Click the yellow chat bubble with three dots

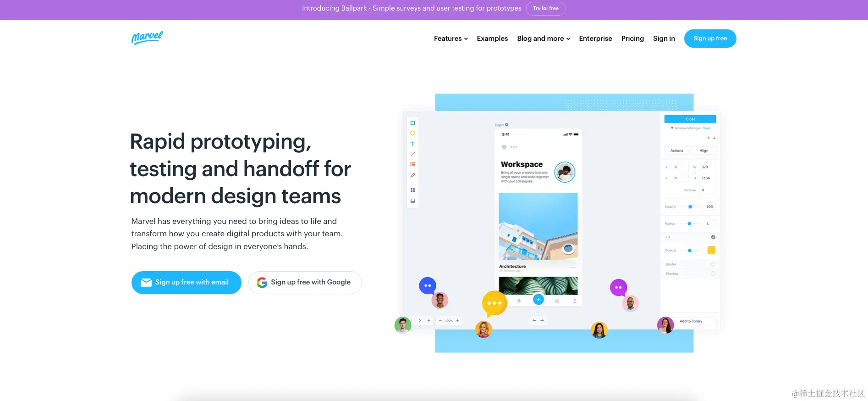(x=494, y=304)
